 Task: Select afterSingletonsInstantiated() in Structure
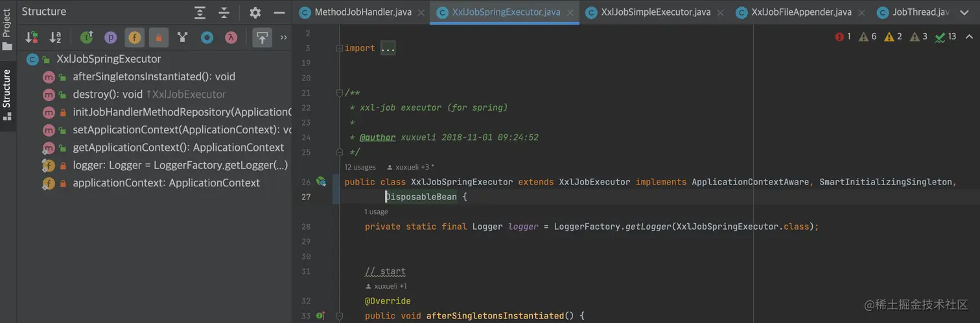pyautogui.click(x=154, y=76)
